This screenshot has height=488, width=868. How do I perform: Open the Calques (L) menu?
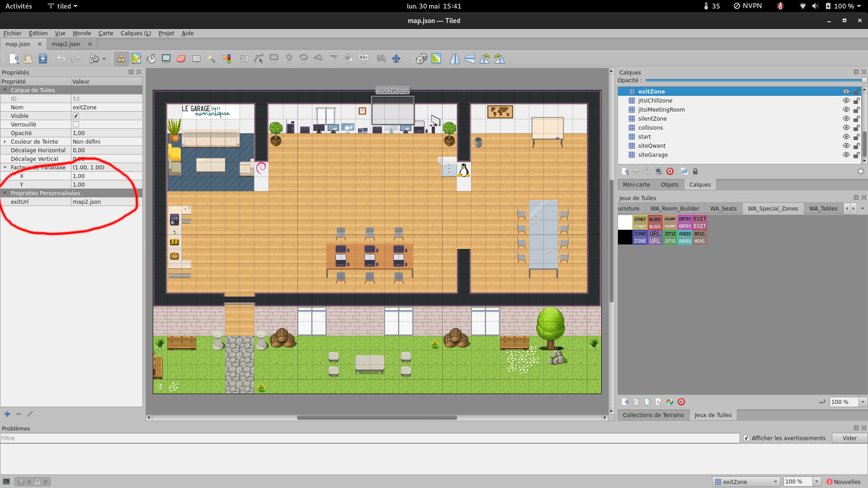[136, 33]
